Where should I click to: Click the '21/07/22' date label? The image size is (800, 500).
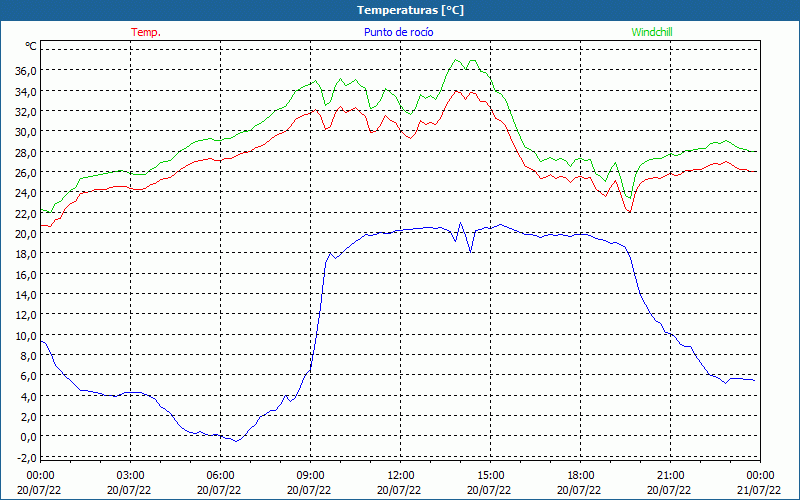(x=759, y=490)
